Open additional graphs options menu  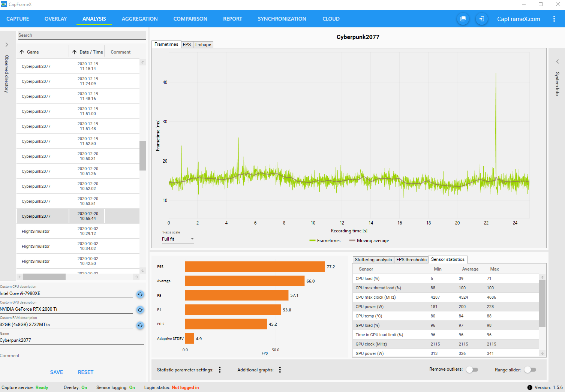click(x=280, y=370)
